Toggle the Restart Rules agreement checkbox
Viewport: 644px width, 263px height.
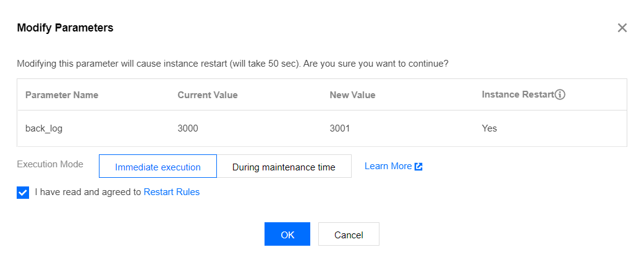pos(23,192)
